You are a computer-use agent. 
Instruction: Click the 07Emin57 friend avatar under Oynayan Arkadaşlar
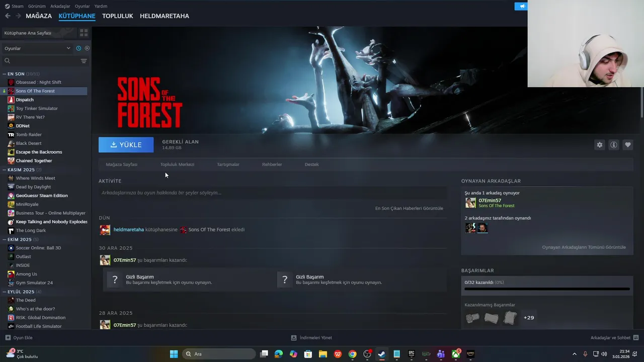(470, 203)
